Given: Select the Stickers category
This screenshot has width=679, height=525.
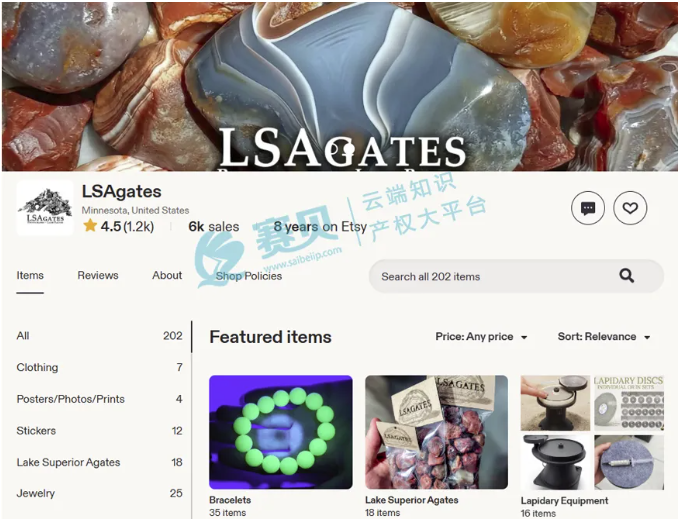Looking at the screenshot, I should [x=99, y=431].
